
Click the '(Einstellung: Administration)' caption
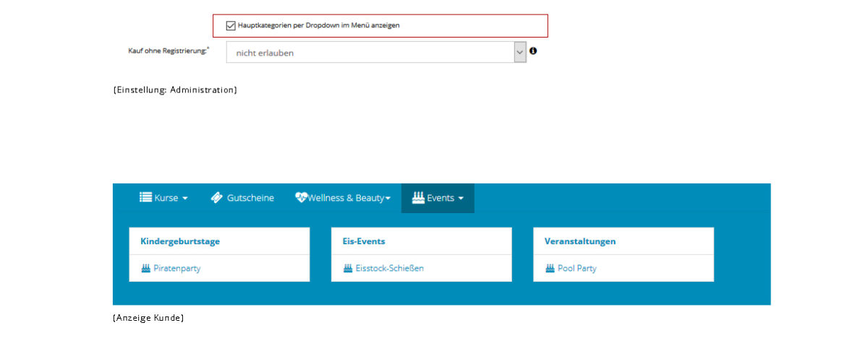click(175, 90)
